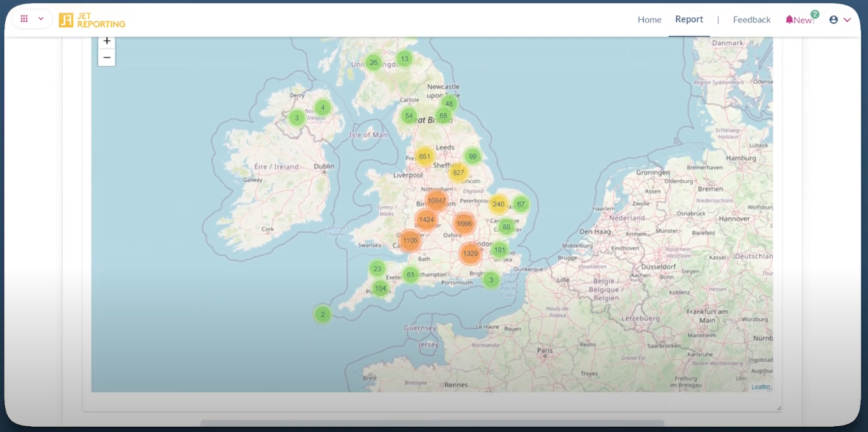Expand the app launcher dropdown chevron
The width and height of the screenshot is (868, 432).
[41, 19]
